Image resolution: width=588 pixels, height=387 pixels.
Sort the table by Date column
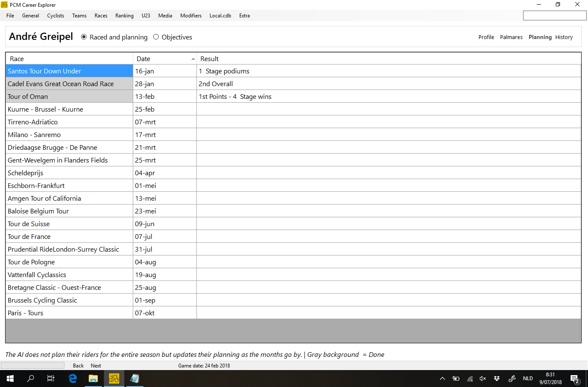[165, 59]
